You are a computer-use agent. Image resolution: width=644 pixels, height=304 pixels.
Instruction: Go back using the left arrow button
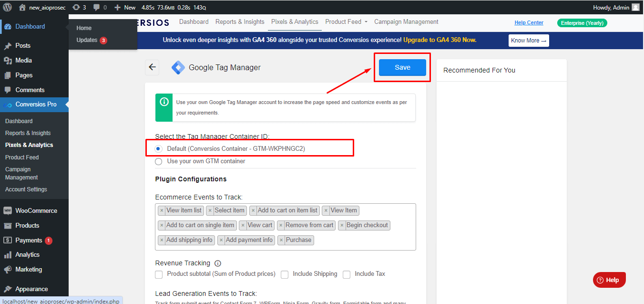pyautogui.click(x=152, y=67)
